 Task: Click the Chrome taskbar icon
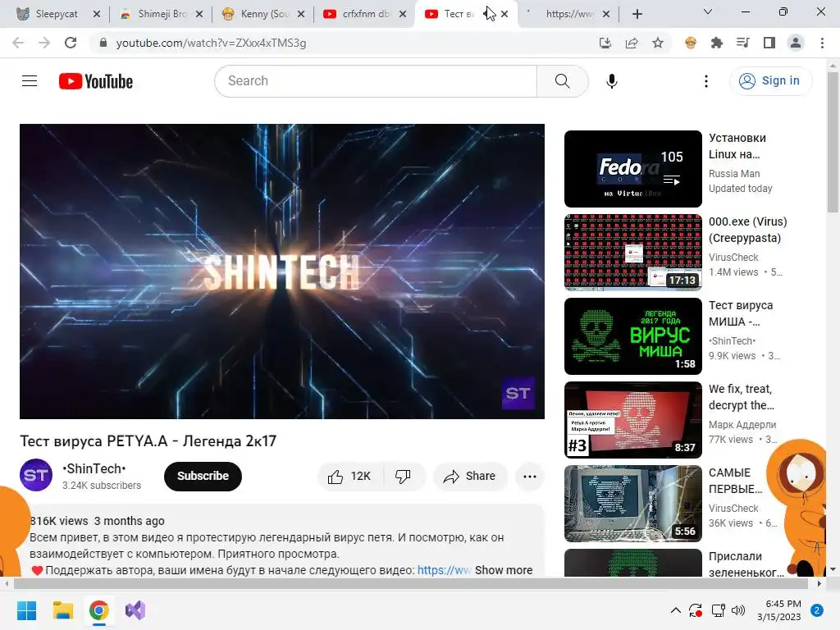98,610
